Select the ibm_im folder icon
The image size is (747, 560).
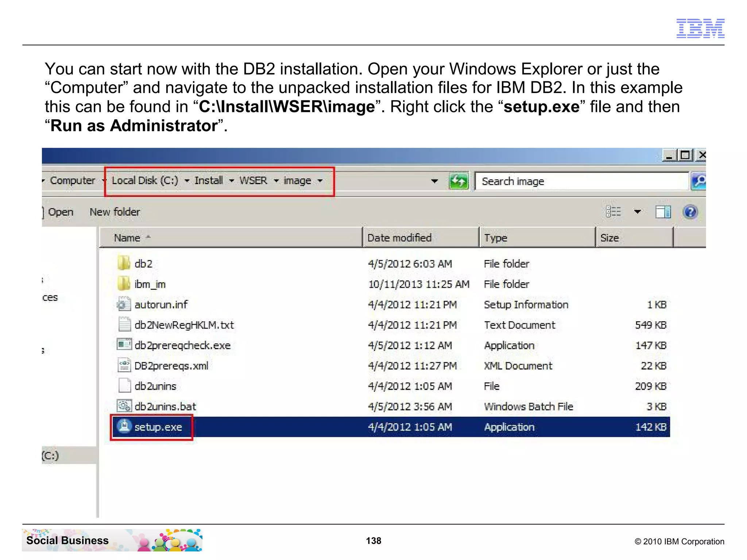click(x=124, y=283)
